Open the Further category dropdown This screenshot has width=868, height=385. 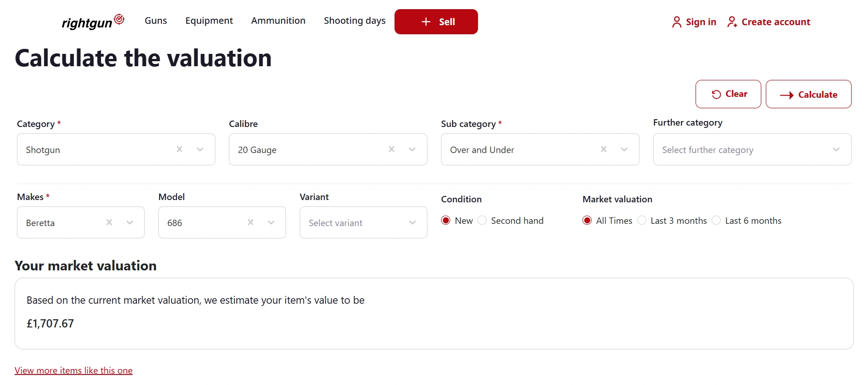point(752,149)
